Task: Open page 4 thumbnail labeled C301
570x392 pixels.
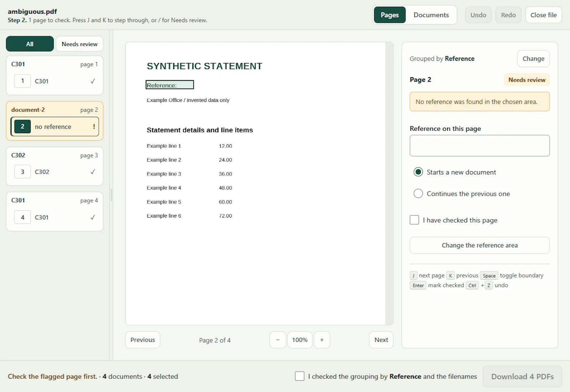Action: point(55,217)
